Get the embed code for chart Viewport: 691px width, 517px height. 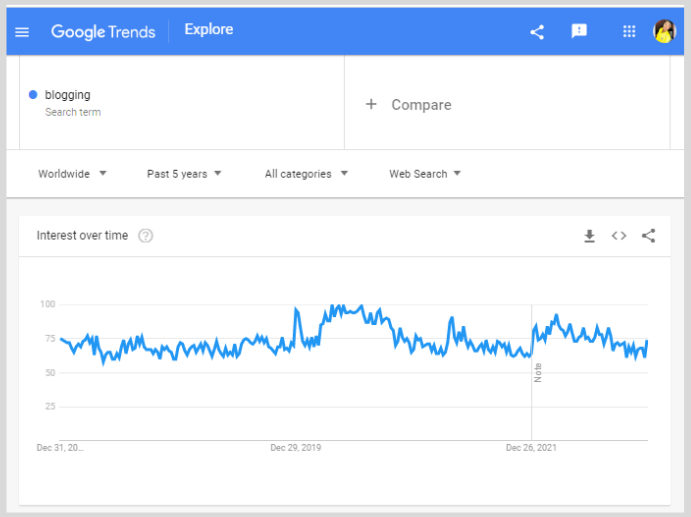pos(619,236)
